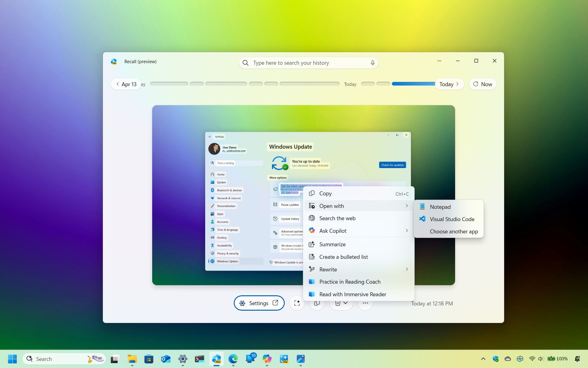This screenshot has height=368, width=588.
Task: Click the search history input field
Action: (306, 63)
